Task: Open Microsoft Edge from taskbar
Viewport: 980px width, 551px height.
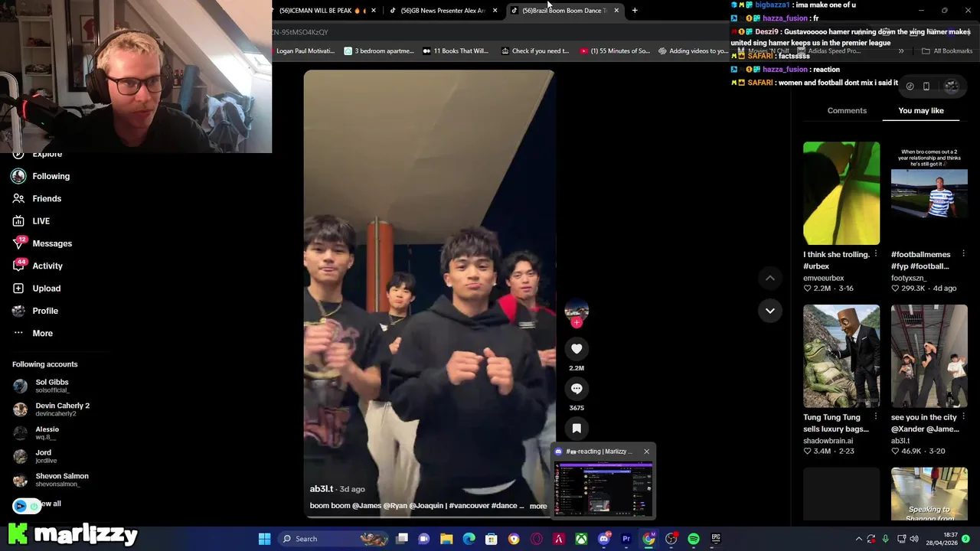Action: (x=469, y=539)
